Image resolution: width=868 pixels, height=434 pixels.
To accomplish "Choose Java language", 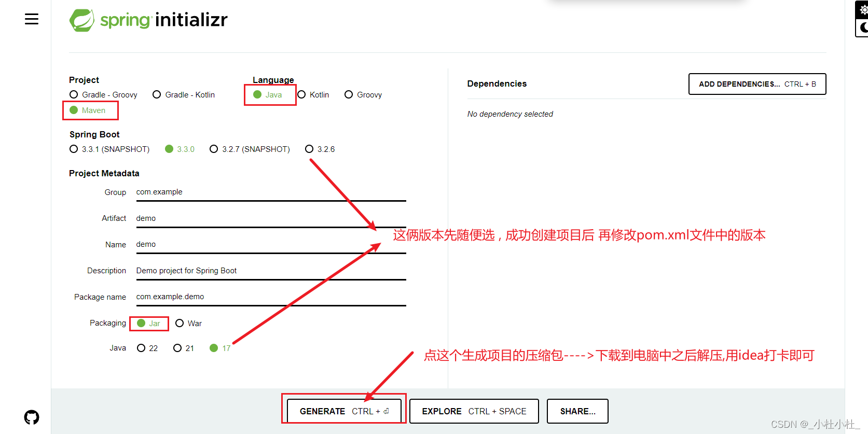I will click(x=268, y=94).
